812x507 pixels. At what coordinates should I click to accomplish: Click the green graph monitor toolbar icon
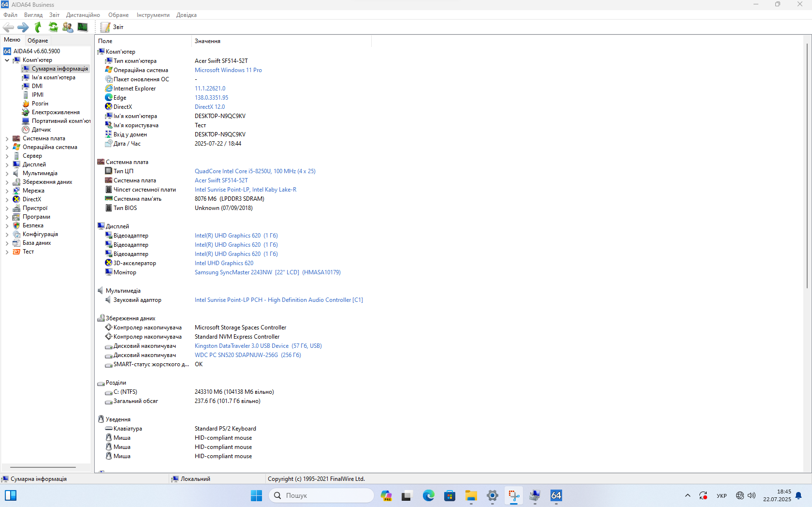[83, 27]
